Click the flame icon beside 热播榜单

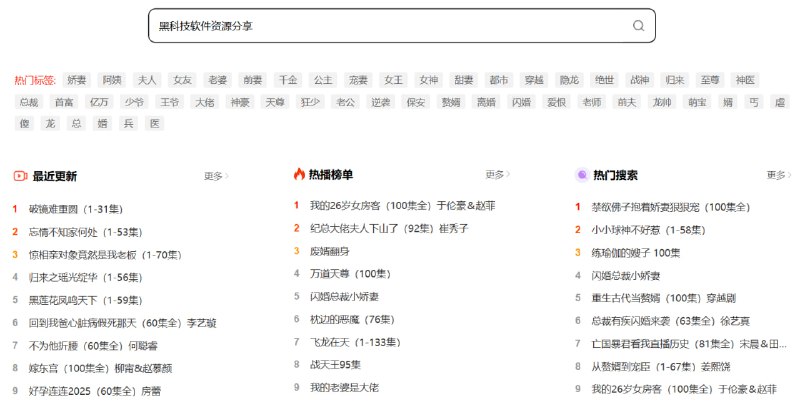tap(299, 175)
